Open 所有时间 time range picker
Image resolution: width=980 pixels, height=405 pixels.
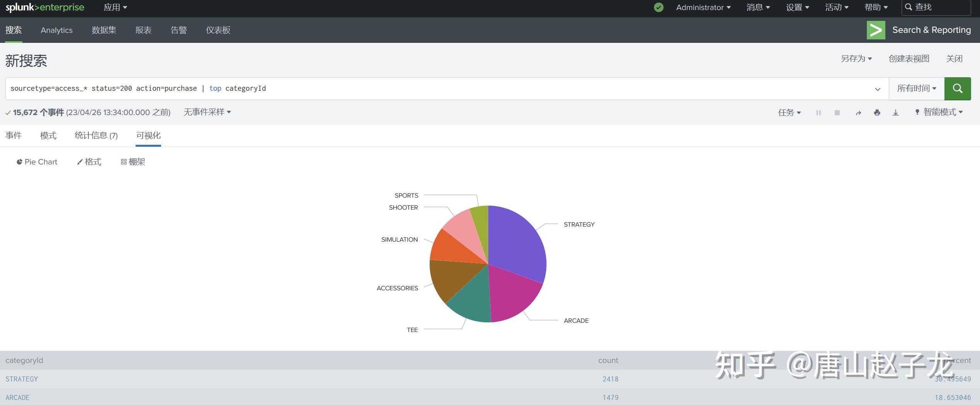[917, 88]
